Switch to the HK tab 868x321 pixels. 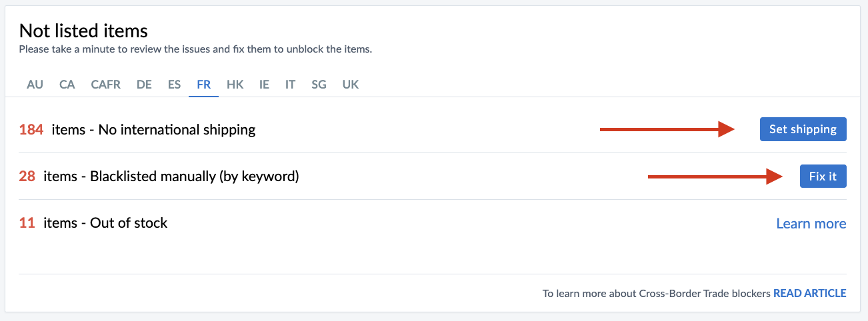(x=235, y=85)
